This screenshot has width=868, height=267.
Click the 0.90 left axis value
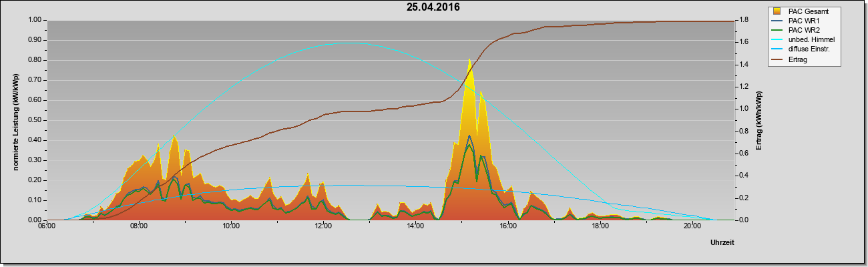(x=36, y=40)
